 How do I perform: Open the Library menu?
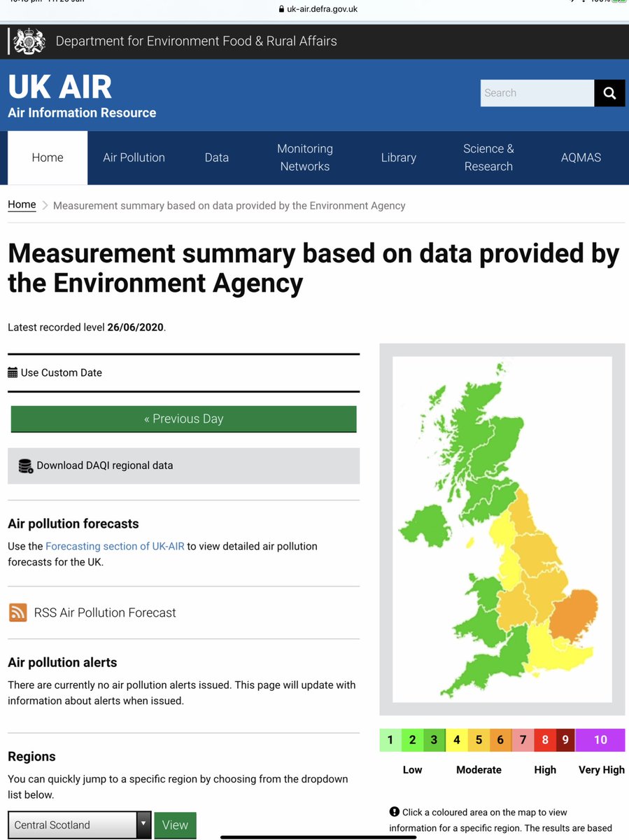coord(399,157)
